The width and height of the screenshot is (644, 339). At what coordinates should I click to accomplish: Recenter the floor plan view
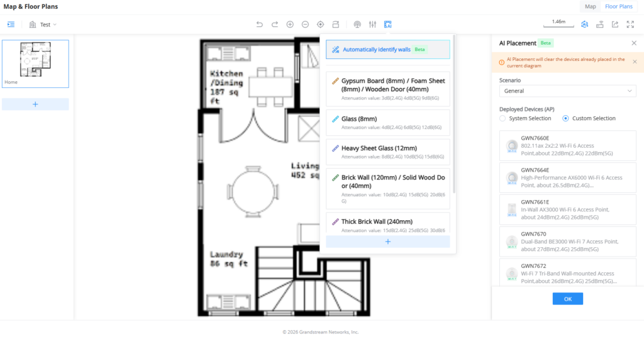tap(320, 25)
